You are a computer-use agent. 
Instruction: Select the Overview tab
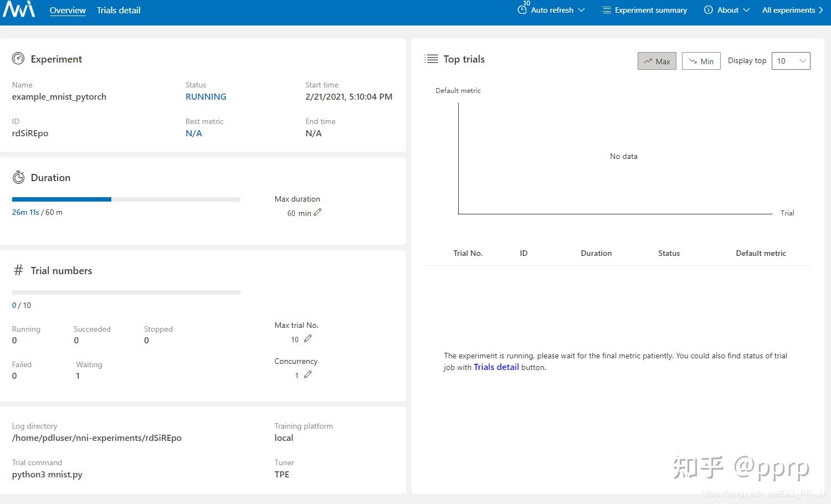click(x=68, y=10)
